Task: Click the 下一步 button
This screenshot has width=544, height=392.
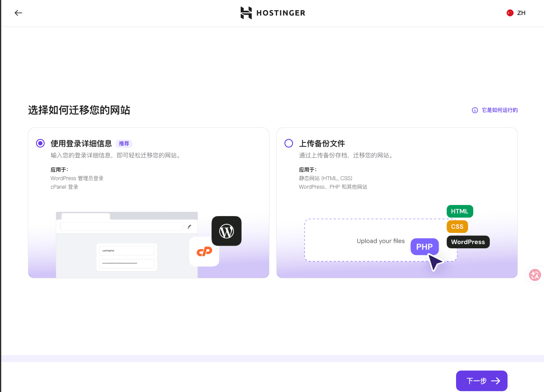Action: click(x=481, y=381)
